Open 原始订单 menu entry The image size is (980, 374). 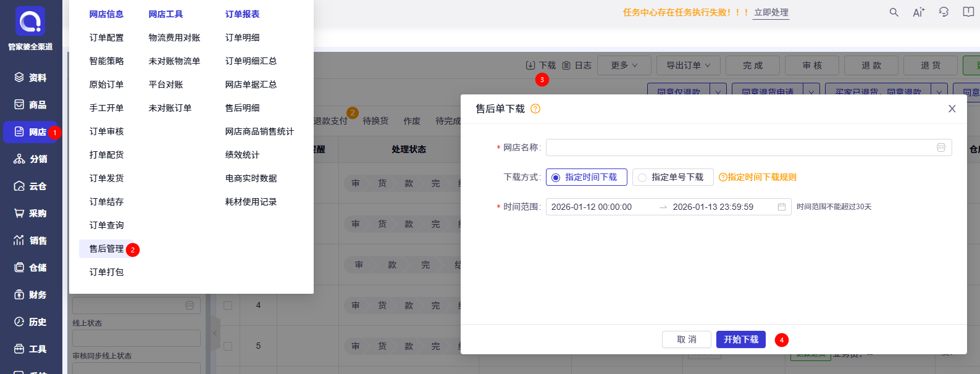click(106, 85)
